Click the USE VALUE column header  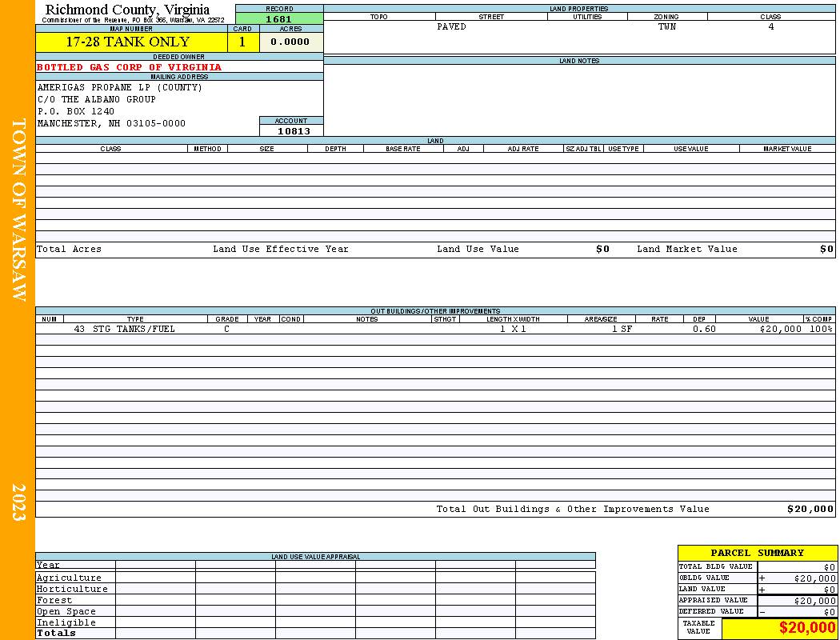[691, 149]
